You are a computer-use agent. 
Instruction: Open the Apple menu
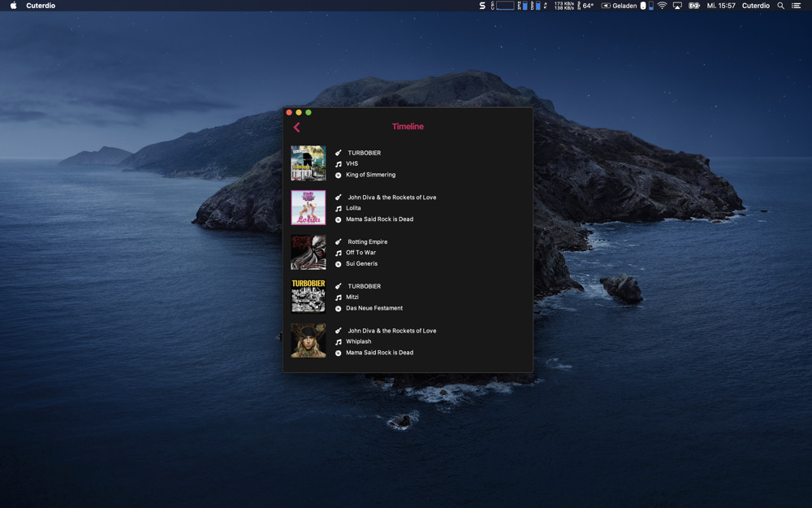point(13,6)
